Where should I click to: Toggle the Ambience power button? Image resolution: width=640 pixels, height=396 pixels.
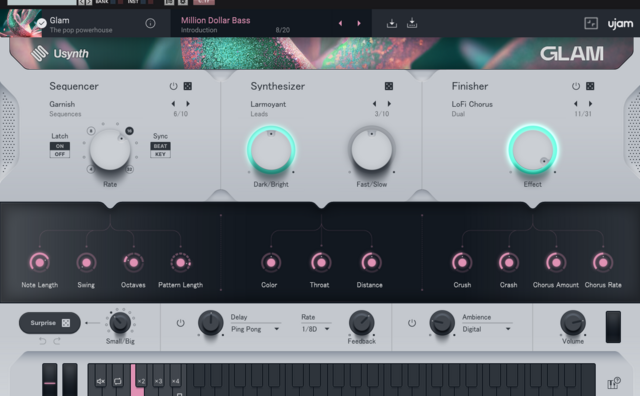point(412,323)
